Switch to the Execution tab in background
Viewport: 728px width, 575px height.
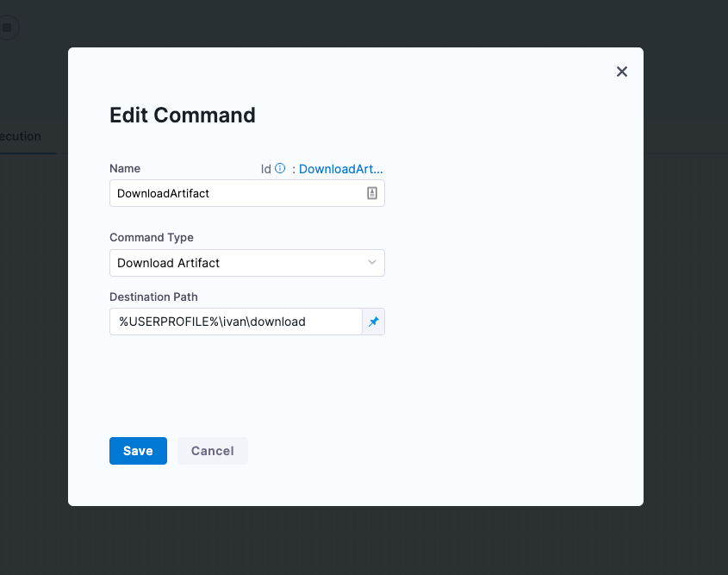click(21, 136)
